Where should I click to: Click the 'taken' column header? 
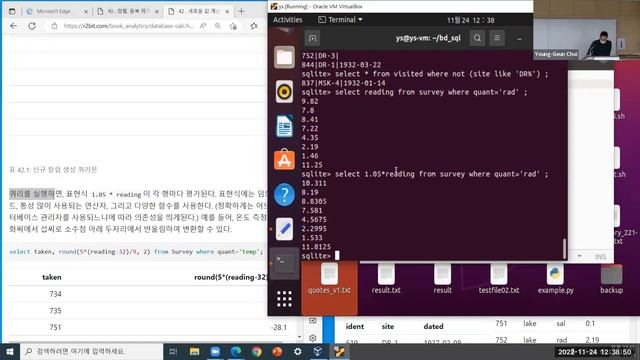(52, 277)
